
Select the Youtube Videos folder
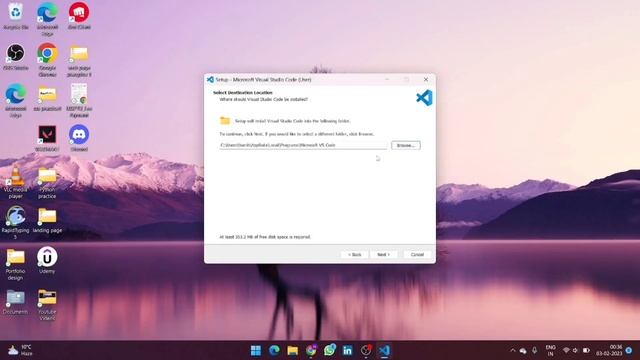pos(47,304)
